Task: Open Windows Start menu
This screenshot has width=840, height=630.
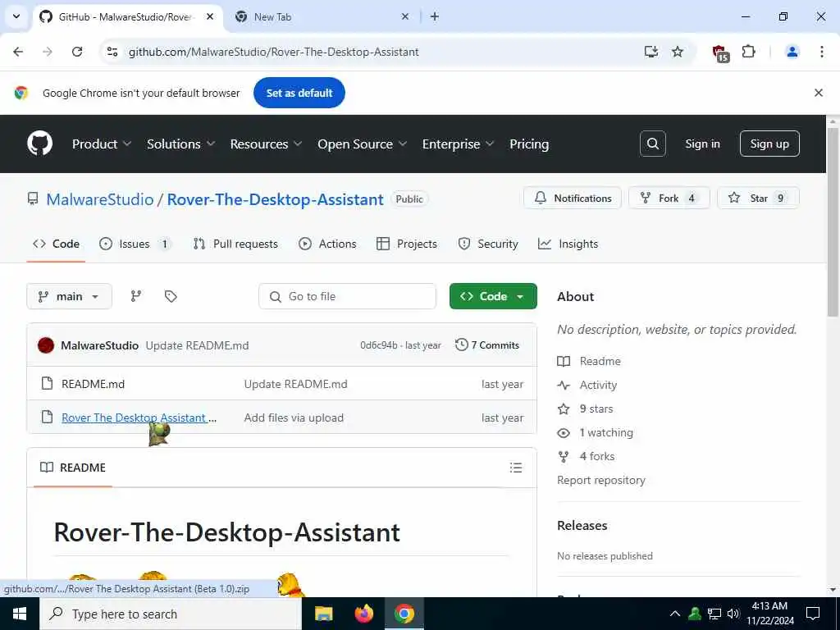Action: click(20, 614)
